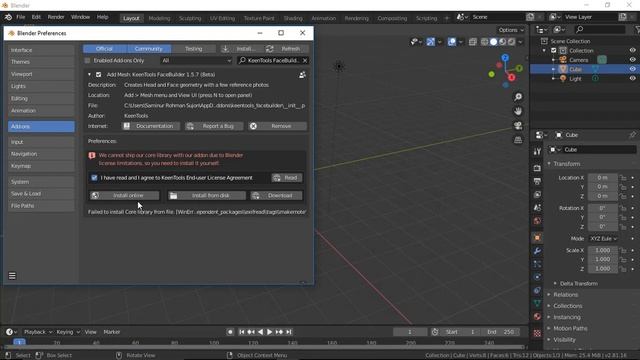Disable the KeenTools FaceBuilder add-on checkbox
Viewport: 640px width, 360px height.
click(x=98, y=75)
